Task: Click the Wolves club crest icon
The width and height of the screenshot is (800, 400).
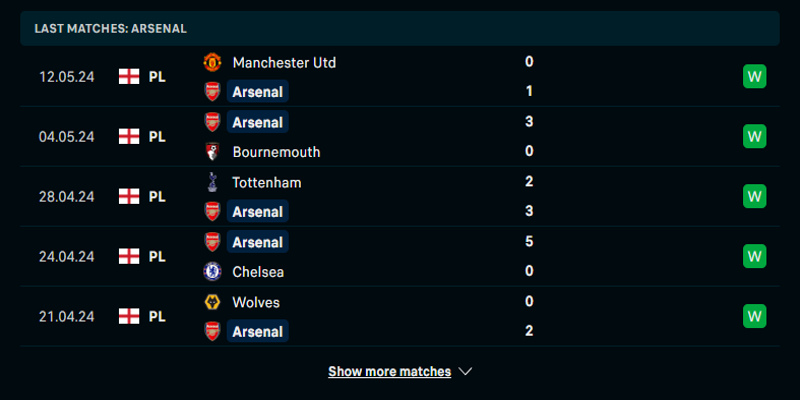Action: tap(211, 302)
